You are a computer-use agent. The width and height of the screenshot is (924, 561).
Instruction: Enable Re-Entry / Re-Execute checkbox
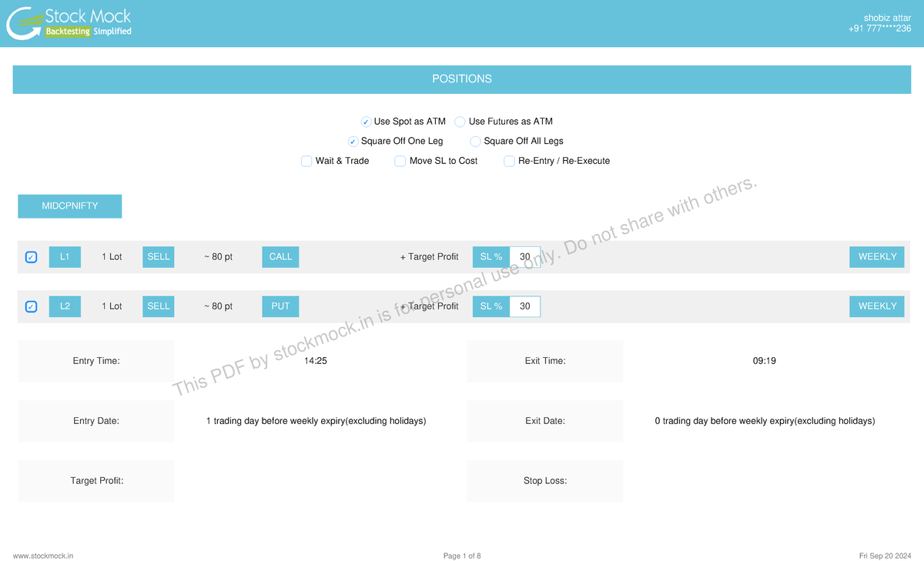[x=509, y=162]
